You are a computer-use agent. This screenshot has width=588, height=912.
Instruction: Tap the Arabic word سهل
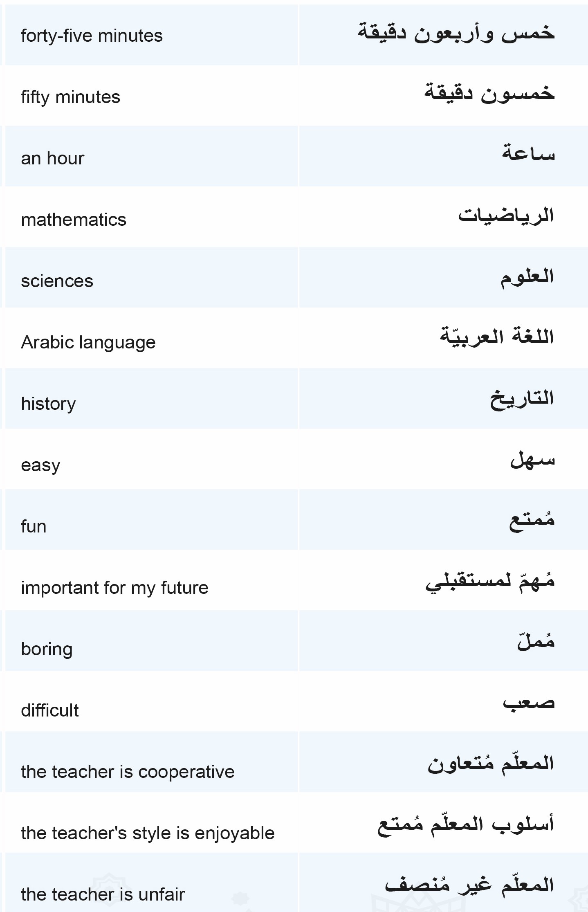(x=532, y=459)
